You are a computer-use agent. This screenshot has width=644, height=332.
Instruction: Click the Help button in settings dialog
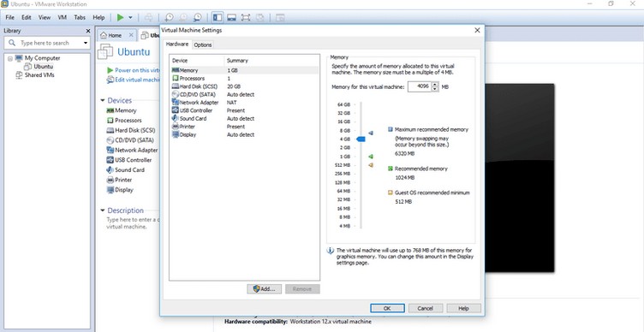463,308
